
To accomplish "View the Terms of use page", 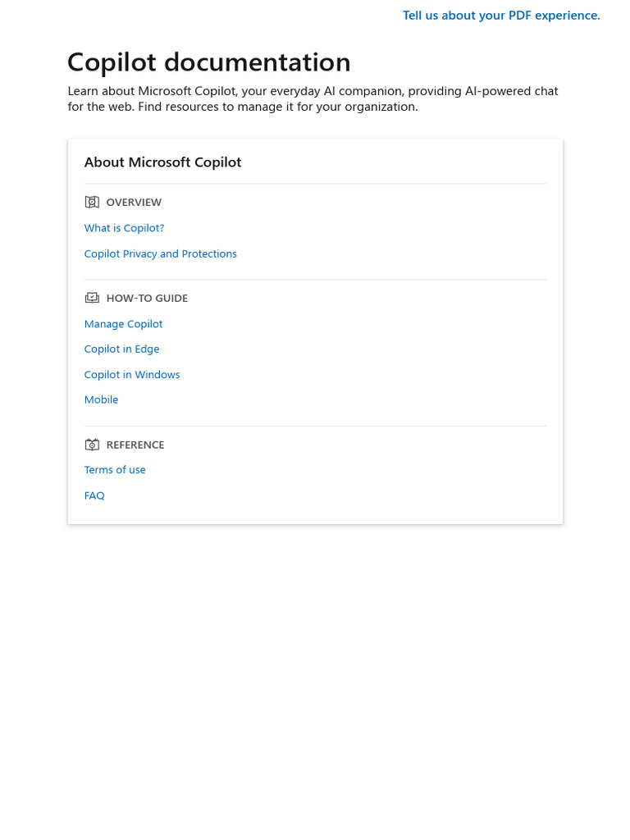I will (115, 470).
